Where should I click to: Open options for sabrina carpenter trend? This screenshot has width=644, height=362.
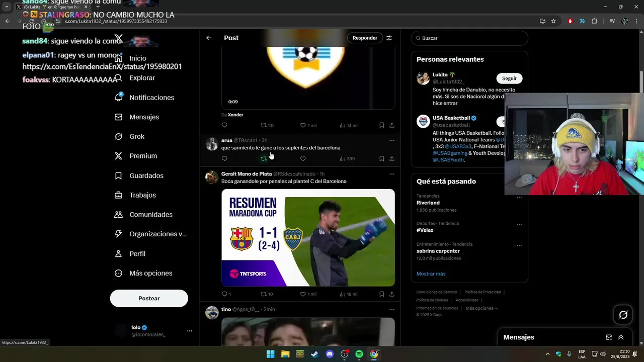[519, 245]
